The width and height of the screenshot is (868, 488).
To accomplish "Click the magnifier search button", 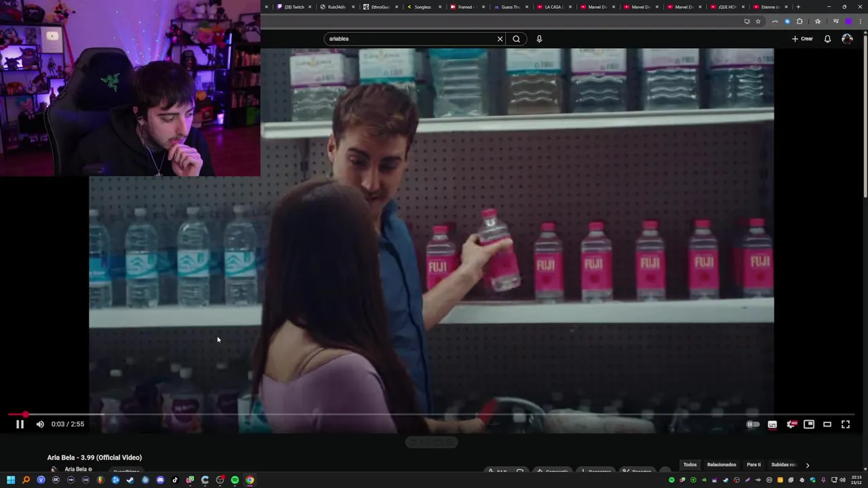I will coord(517,39).
